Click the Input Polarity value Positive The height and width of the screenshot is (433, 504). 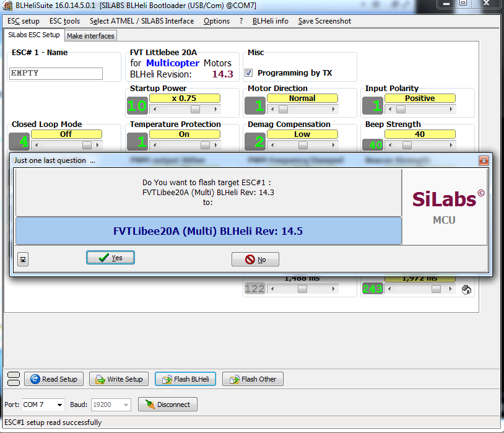point(420,98)
